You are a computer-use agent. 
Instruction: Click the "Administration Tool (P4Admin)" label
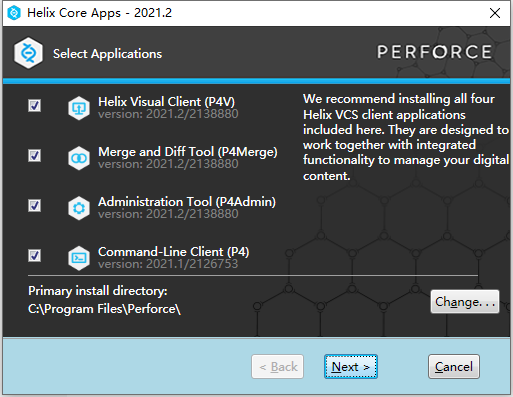187,202
